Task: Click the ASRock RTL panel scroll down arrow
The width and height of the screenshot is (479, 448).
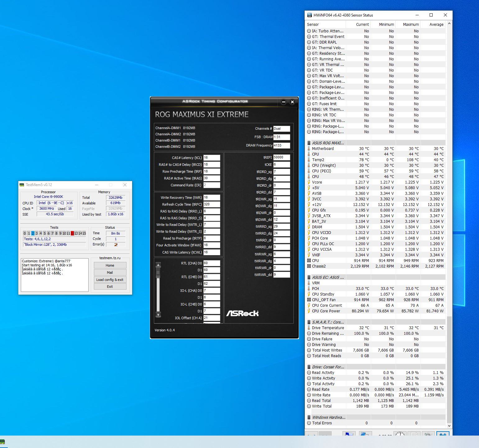Action: (x=158, y=315)
